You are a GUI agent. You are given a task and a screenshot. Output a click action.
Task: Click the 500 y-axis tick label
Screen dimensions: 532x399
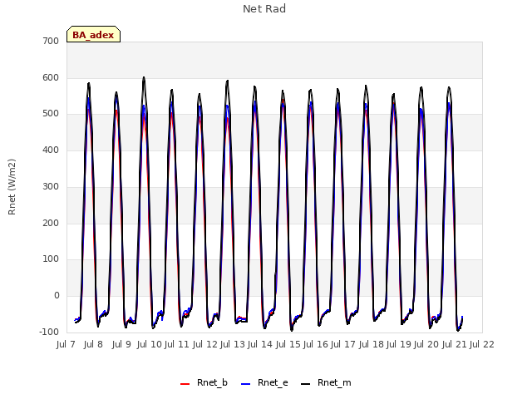(x=51, y=114)
